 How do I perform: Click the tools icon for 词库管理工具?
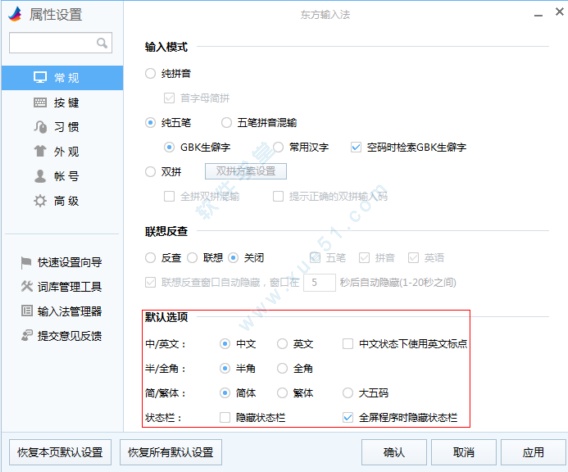pos(26,287)
